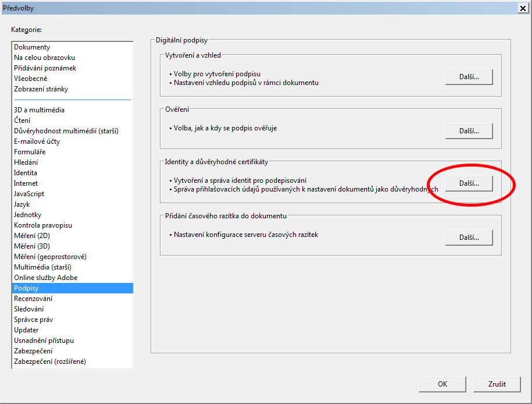Open Další in Vytvoření a vzhled section
Screen dimensions: 532x404
coord(469,77)
